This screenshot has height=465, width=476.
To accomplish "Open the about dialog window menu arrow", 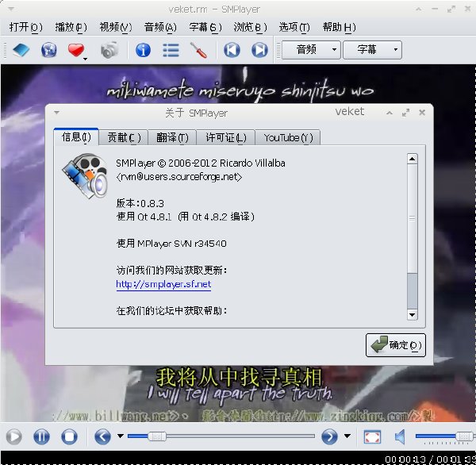I will pos(56,113).
